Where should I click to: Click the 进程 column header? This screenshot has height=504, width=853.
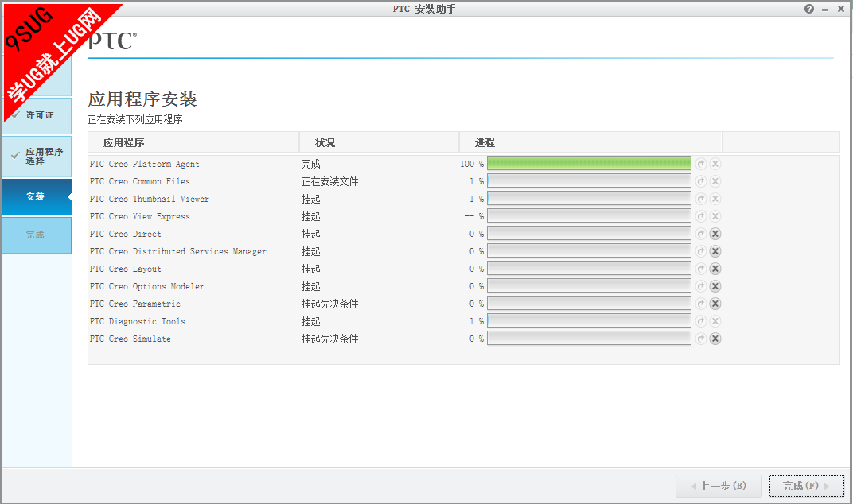coord(590,142)
